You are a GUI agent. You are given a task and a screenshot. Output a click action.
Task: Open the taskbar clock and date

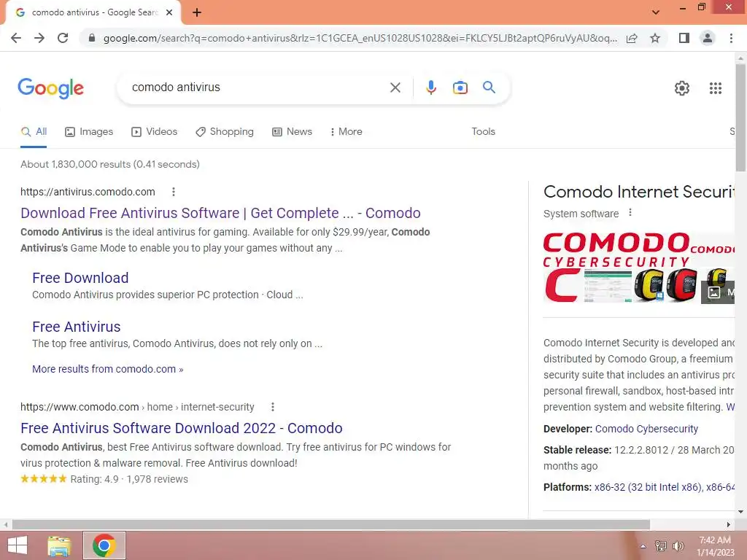716,546
